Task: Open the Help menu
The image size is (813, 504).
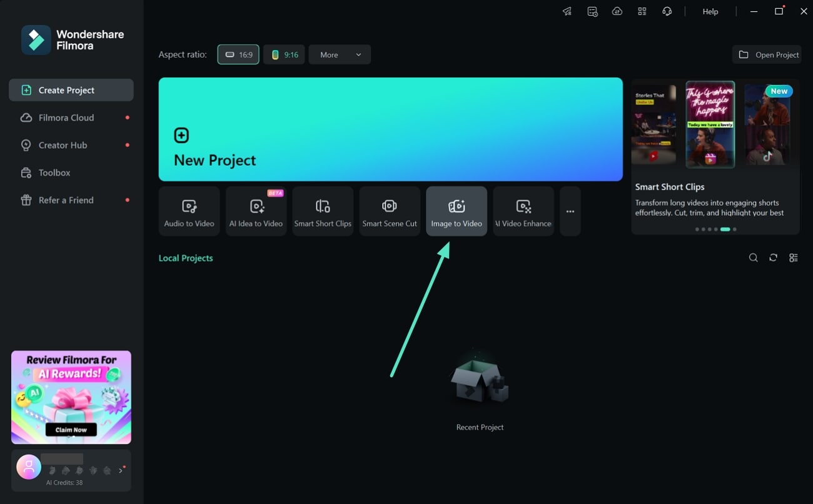Action: (x=710, y=11)
